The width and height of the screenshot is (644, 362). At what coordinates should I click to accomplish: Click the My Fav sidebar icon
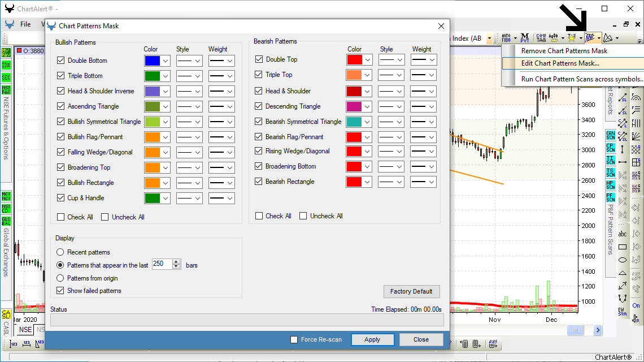[x=6, y=53]
